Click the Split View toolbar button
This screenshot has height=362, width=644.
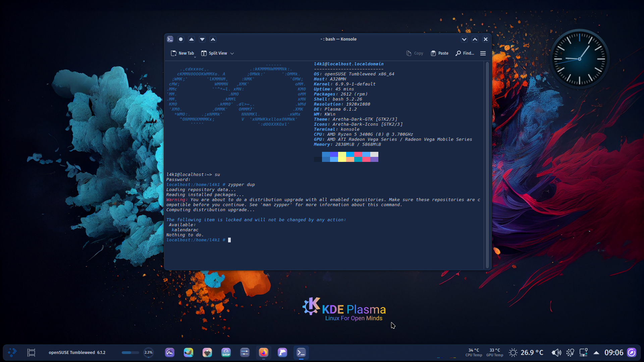pyautogui.click(x=214, y=53)
